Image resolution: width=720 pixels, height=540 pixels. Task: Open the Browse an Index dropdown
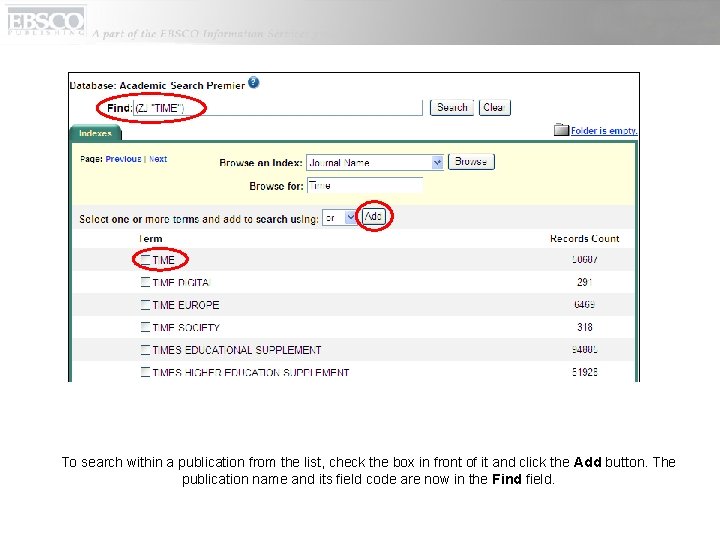coord(375,163)
